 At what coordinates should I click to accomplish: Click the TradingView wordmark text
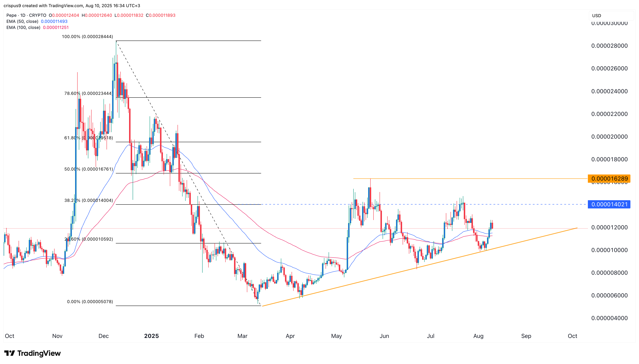click(x=39, y=353)
